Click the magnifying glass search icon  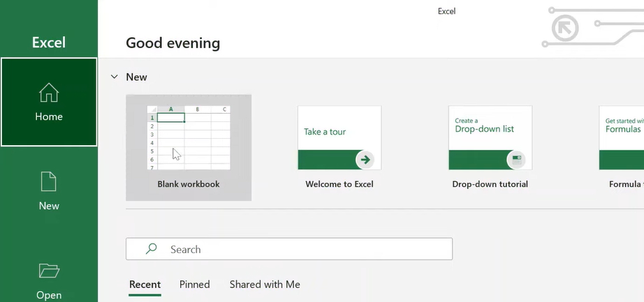151,249
